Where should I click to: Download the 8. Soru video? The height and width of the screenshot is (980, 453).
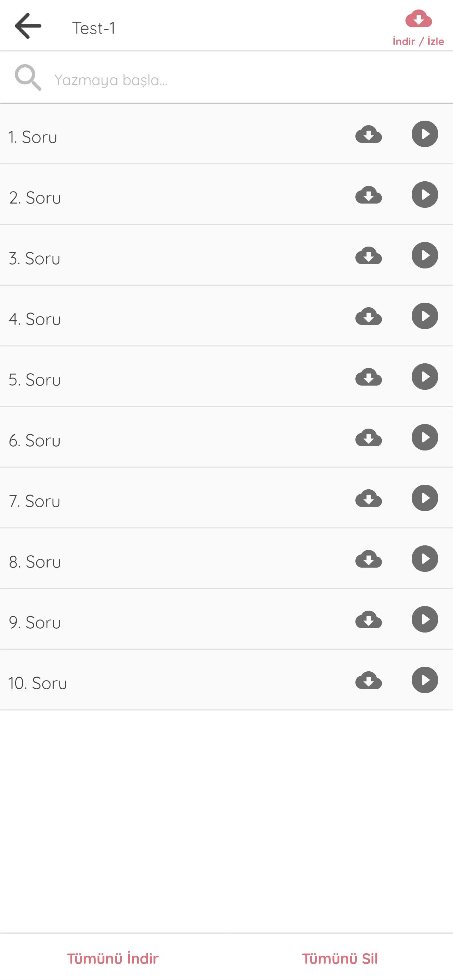coord(369,559)
